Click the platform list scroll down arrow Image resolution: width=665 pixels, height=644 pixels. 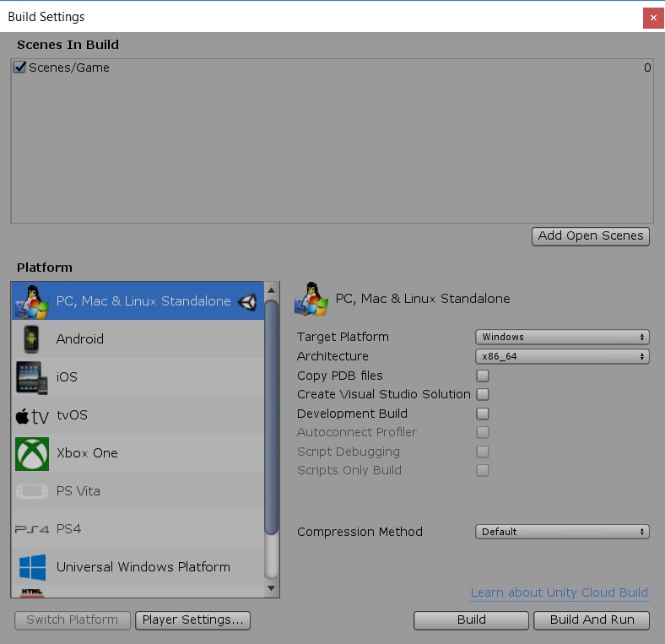pos(272,588)
